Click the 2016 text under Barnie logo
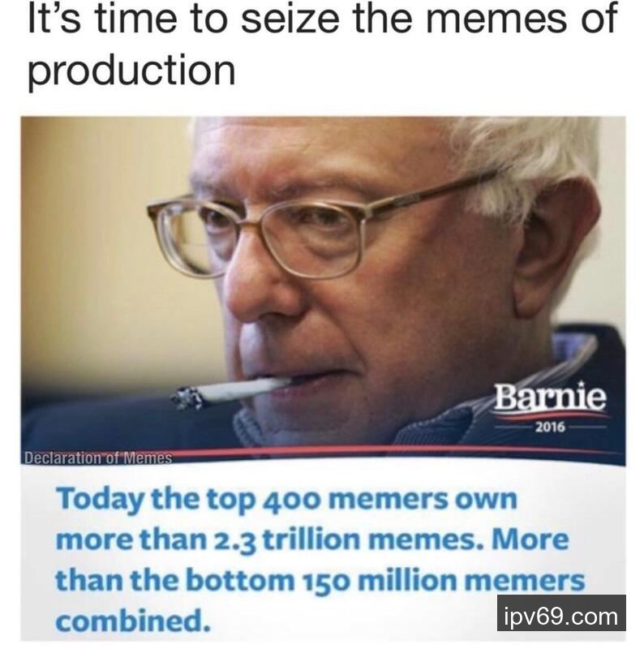 click(x=551, y=427)
